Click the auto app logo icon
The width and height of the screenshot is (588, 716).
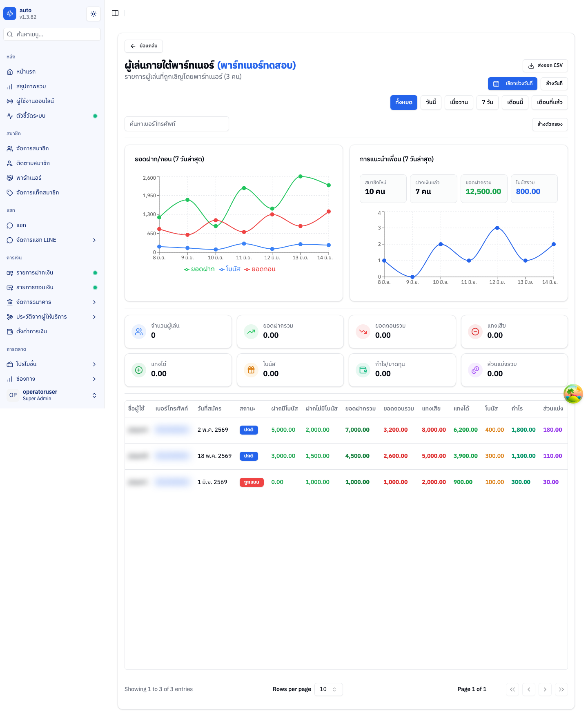[10, 13]
